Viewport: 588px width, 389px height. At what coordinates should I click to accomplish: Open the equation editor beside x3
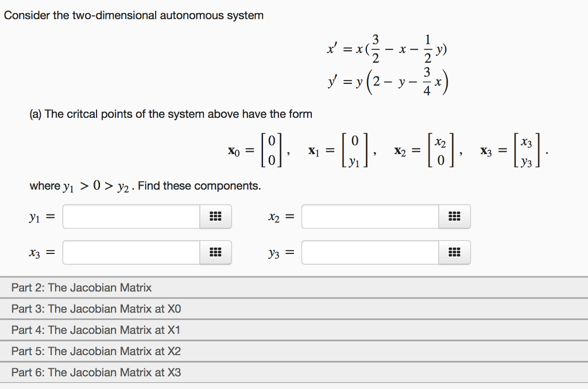215,252
